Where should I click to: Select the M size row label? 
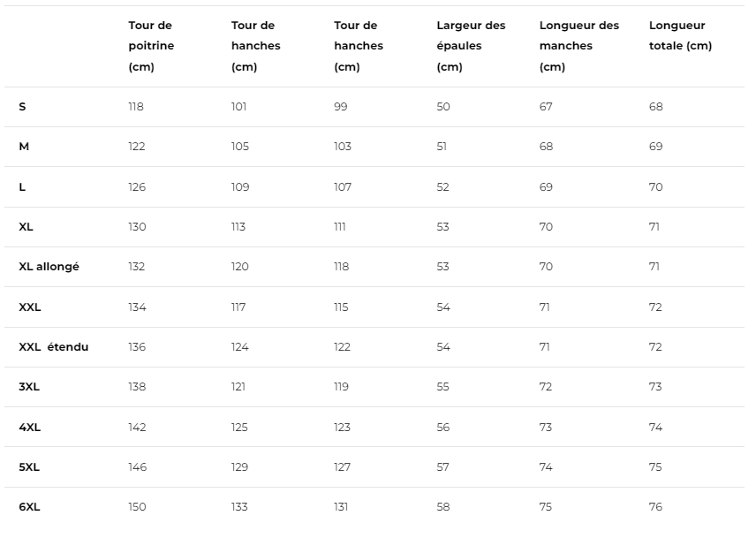click(24, 147)
